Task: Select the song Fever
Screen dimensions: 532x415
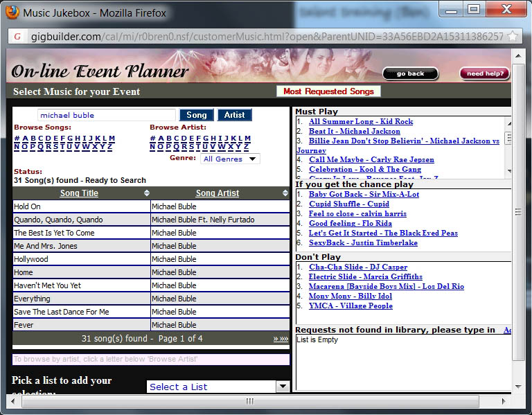Action: pyautogui.click(x=82, y=325)
